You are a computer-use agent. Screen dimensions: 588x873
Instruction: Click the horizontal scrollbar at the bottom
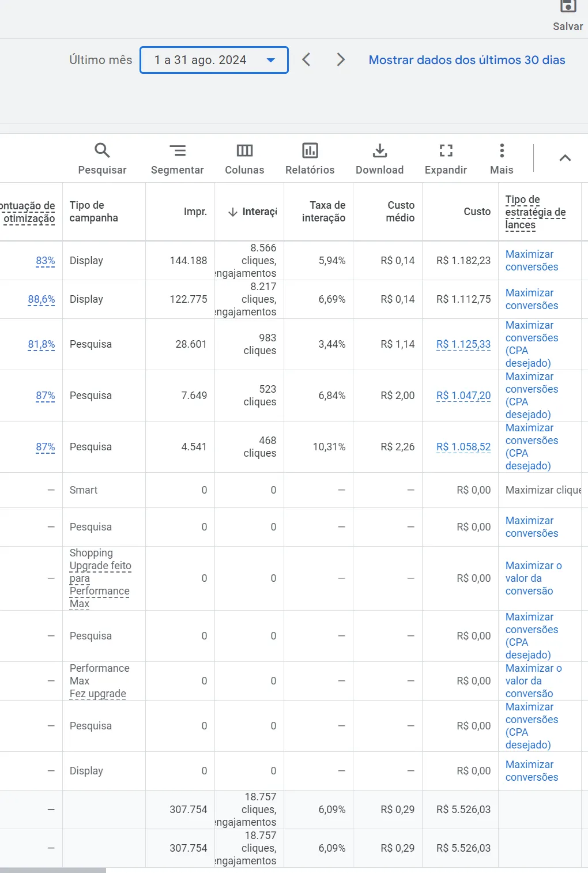point(53,870)
